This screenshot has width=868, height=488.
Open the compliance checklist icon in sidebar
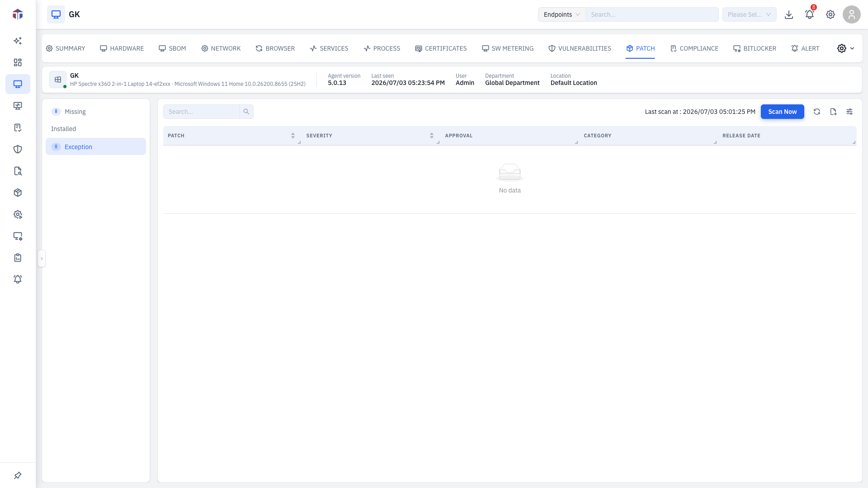tap(18, 127)
